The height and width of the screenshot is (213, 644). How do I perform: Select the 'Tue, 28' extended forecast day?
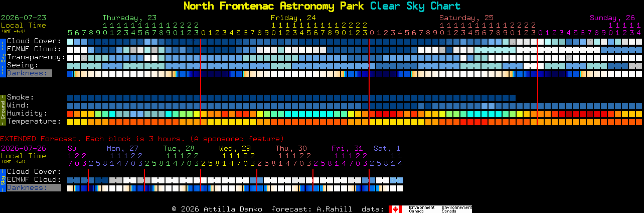tap(179, 148)
